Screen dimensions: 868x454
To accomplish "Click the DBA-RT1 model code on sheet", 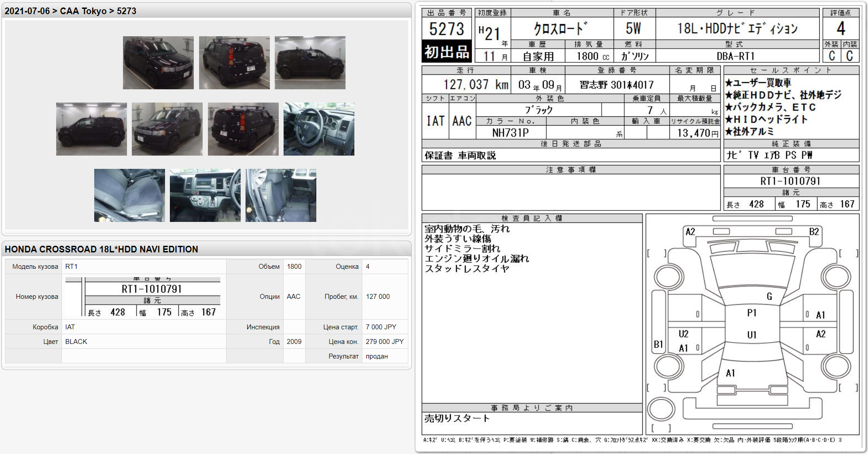I will tap(736, 56).
